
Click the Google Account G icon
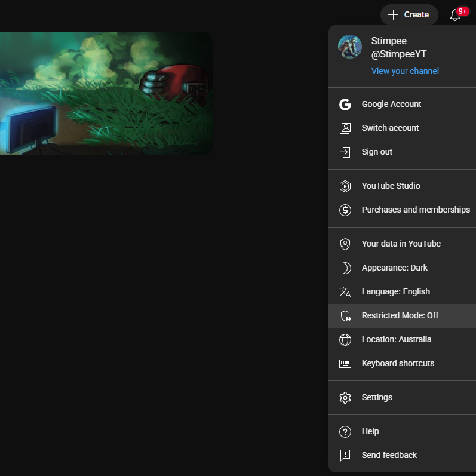pos(345,105)
